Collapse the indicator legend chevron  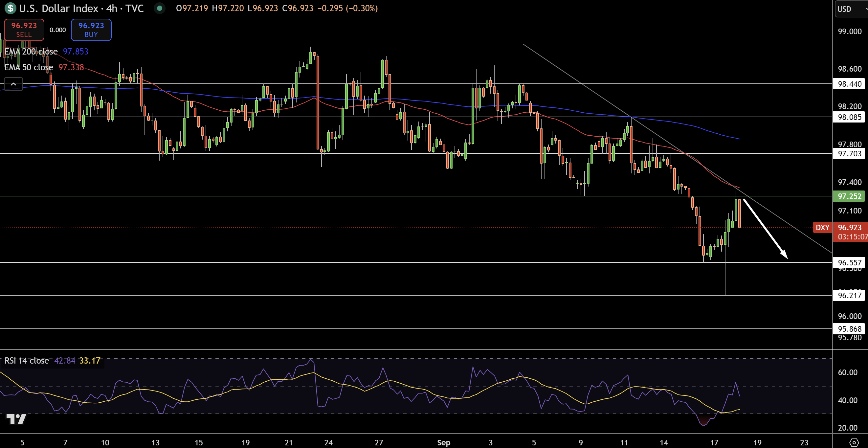tap(13, 84)
